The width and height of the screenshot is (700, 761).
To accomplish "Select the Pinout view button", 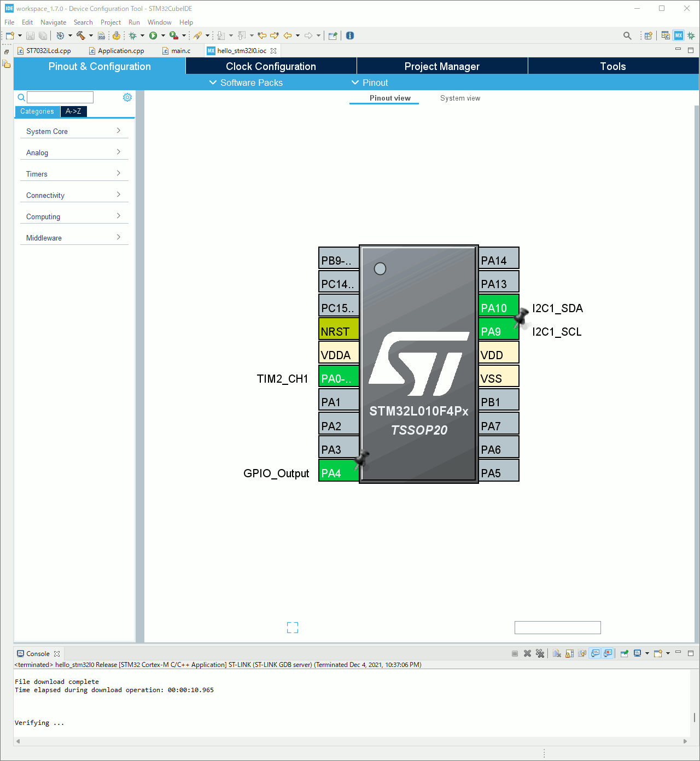I will click(390, 98).
